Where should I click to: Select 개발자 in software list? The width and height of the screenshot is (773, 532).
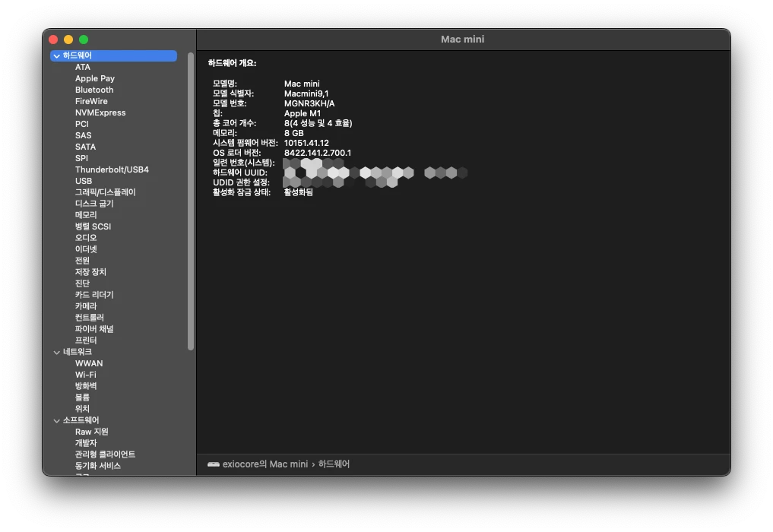(86, 443)
